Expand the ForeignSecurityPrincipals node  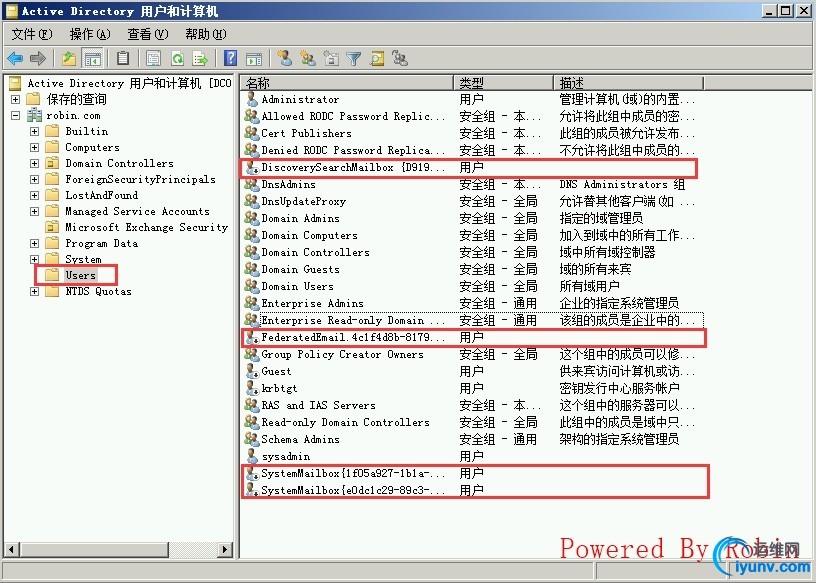(34, 180)
